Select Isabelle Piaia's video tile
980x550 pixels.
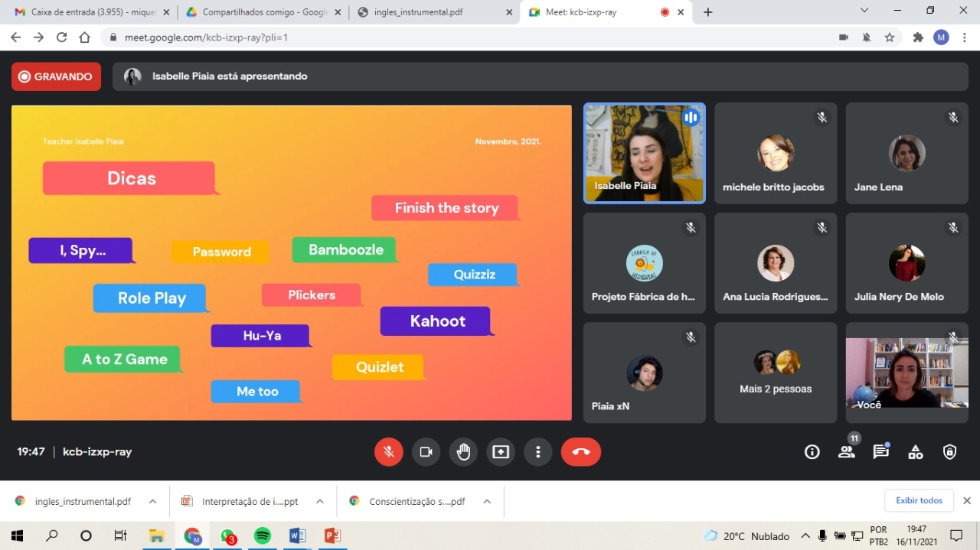644,153
